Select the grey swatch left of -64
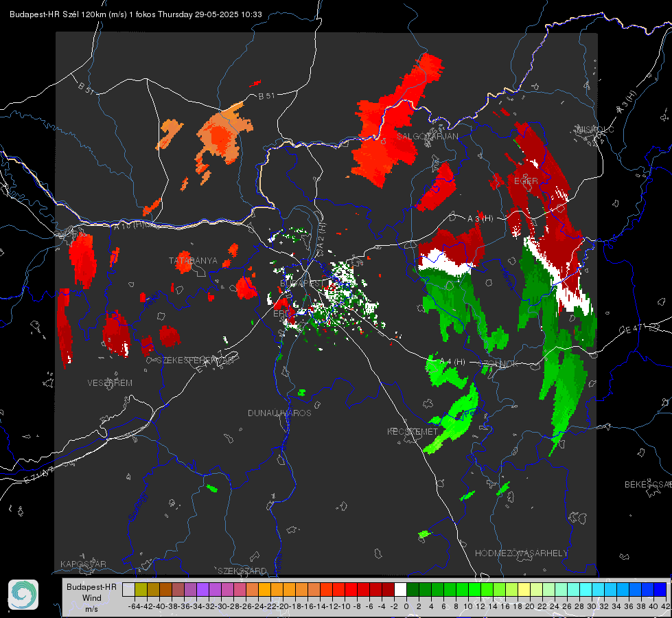Screen dimensions: 672x618 tap(128, 589)
